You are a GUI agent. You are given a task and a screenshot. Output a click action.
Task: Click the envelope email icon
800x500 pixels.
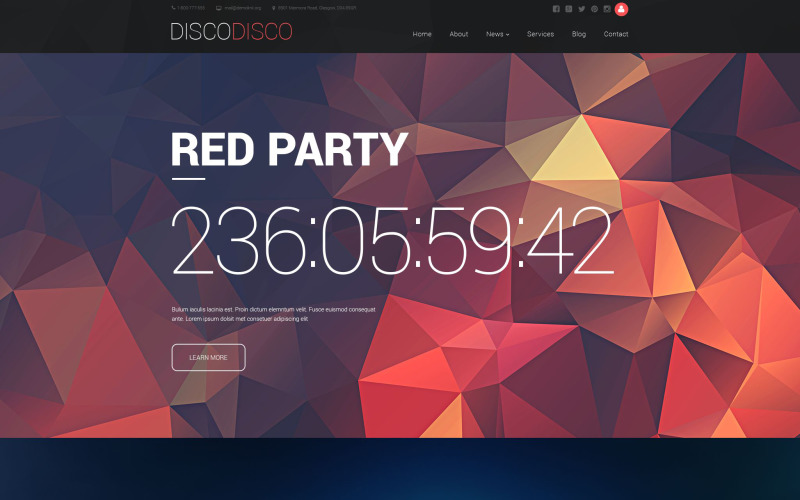coord(219,8)
